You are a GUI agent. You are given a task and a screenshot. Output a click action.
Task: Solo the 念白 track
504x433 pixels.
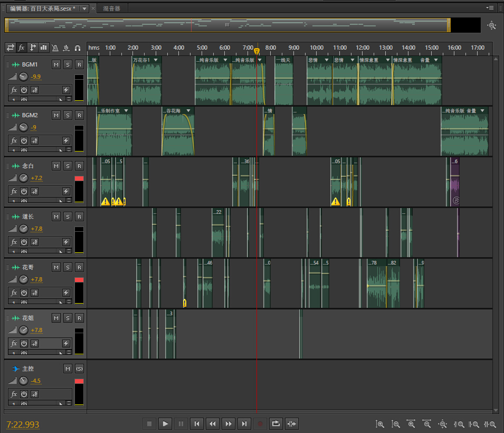point(68,166)
